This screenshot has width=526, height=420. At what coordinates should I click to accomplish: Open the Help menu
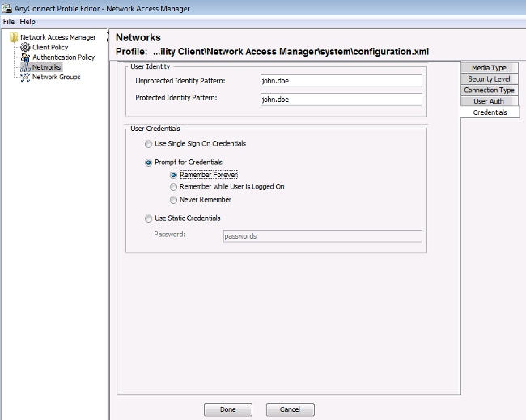pyautogui.click(x=28, y=22)
